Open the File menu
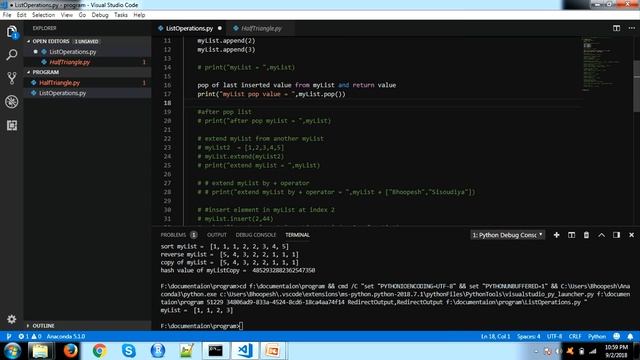Screen dimensions: 640x360 tap(7, 15)
